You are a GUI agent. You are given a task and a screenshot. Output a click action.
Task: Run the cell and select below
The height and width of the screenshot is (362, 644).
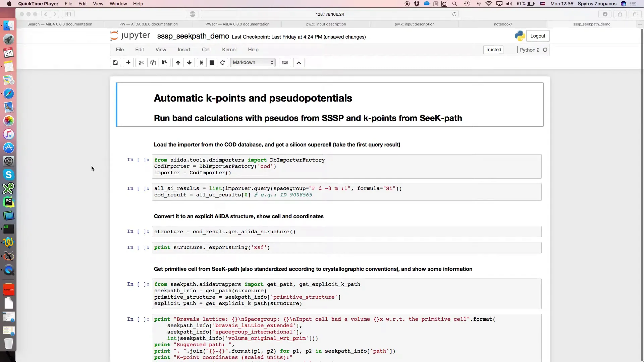202,63
